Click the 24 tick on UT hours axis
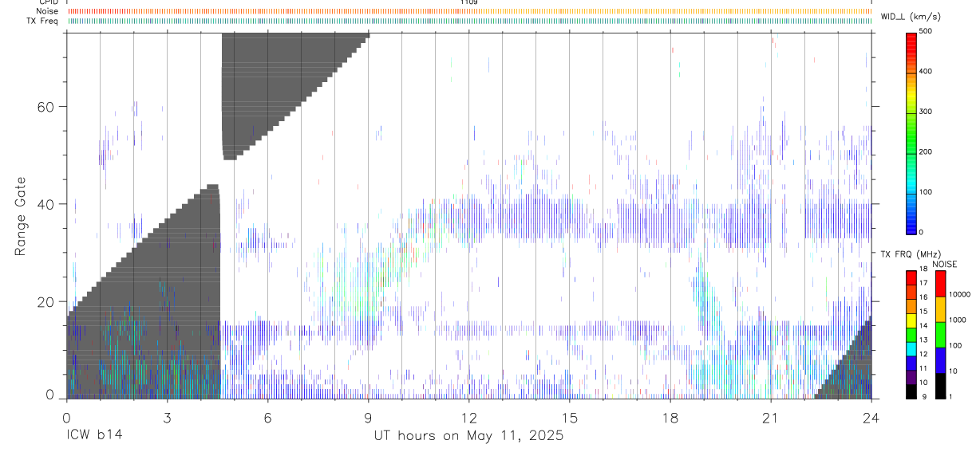 (871, 418)
